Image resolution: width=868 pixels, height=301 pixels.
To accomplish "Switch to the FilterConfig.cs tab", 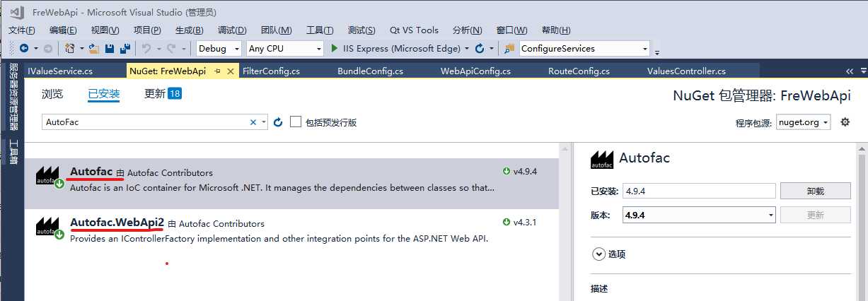I will 271,71.
